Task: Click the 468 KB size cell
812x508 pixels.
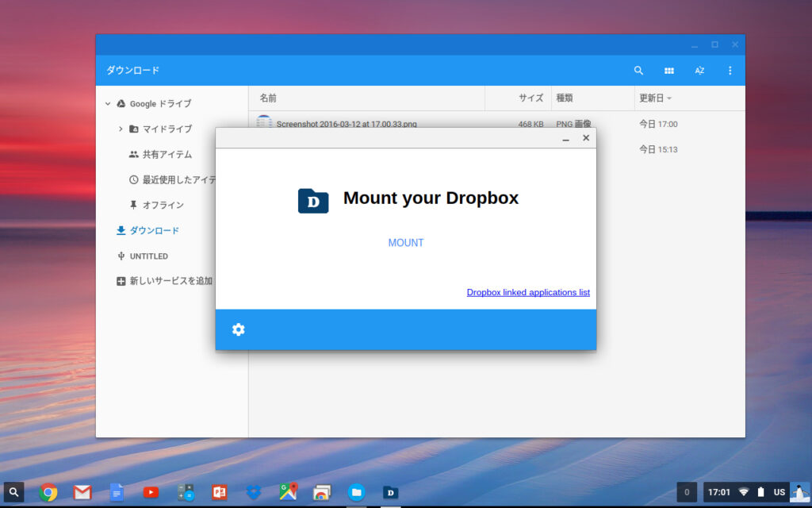Action: (530, 124)
